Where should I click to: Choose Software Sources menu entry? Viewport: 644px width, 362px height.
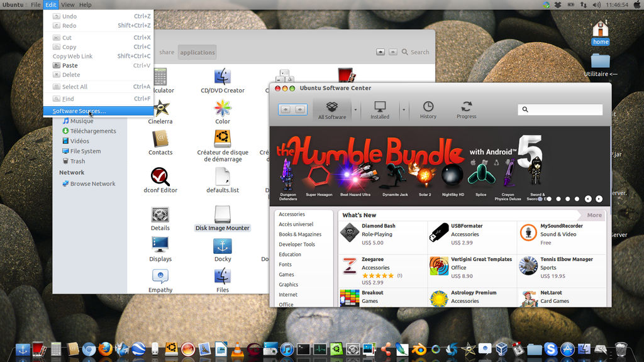coord(99,111)
